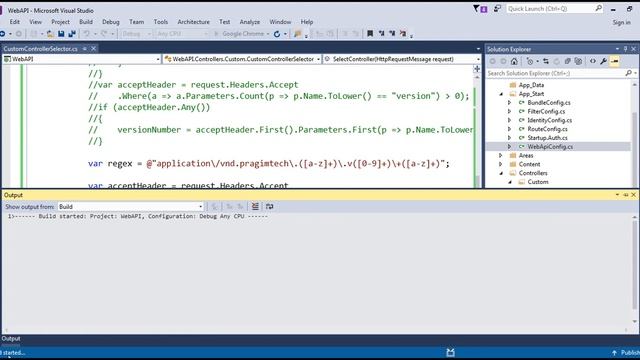Click the Save All icon
This screenshot has width=640, height=360.
tap(72, 34)
